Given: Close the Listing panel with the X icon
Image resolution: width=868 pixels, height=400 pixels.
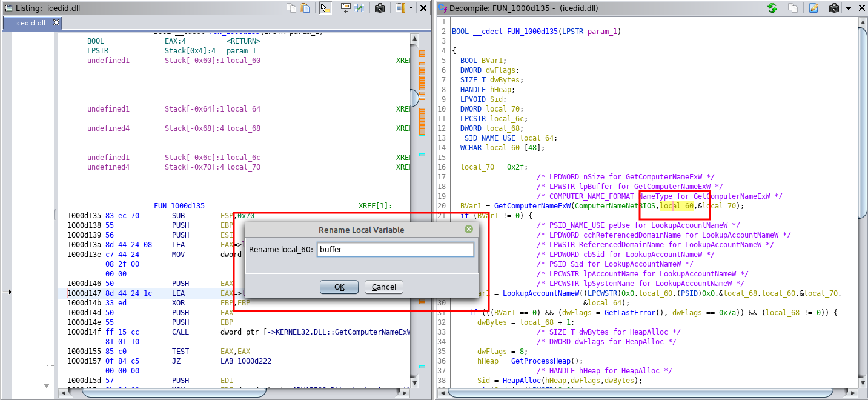Looking at the screenshot, I should tap(423, 8).
